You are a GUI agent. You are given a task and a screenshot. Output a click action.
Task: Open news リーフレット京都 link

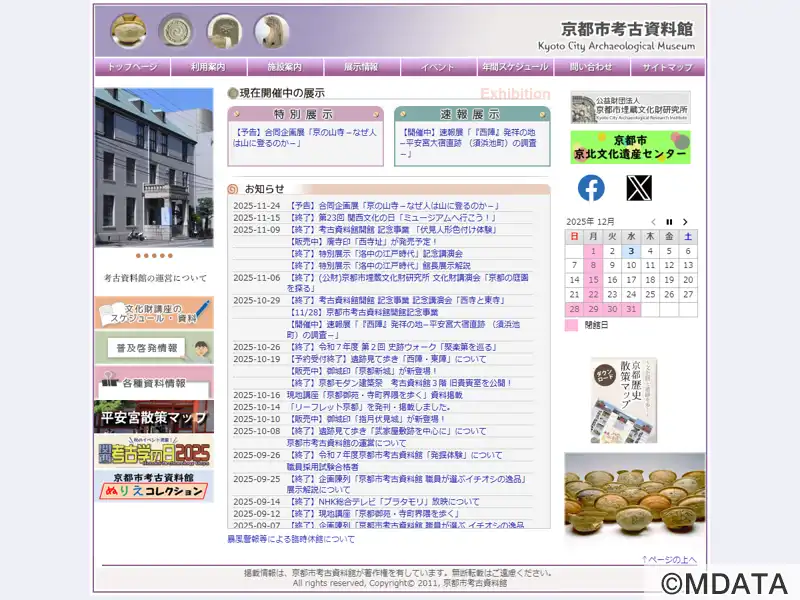pyautogui.click(x=368, y=407)
